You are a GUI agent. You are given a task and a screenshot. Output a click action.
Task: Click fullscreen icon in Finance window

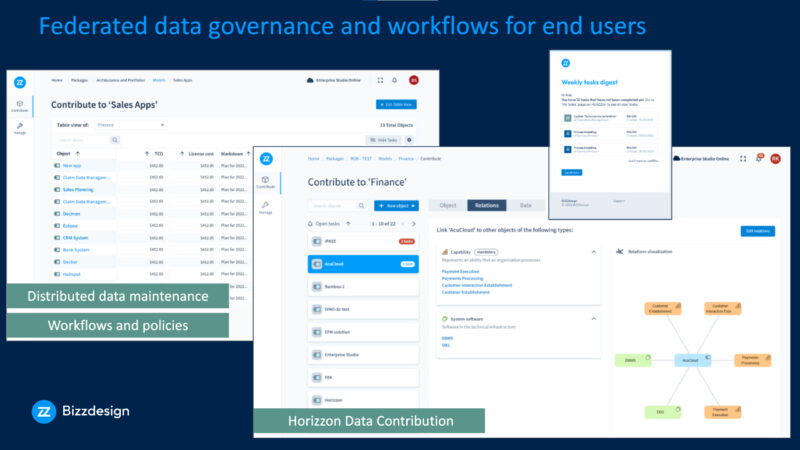pos(743,159)
